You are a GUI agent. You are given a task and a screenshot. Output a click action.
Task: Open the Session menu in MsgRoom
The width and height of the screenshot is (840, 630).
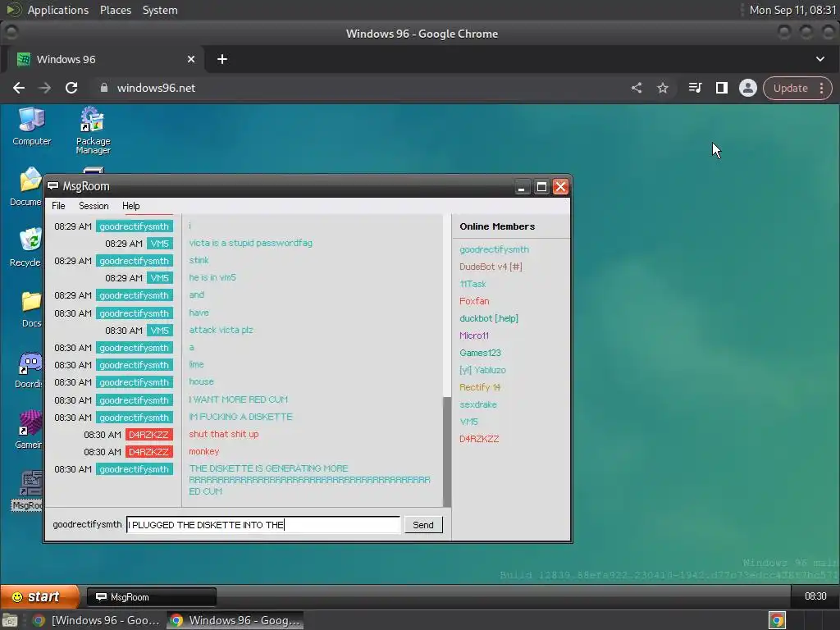[94, 206]
